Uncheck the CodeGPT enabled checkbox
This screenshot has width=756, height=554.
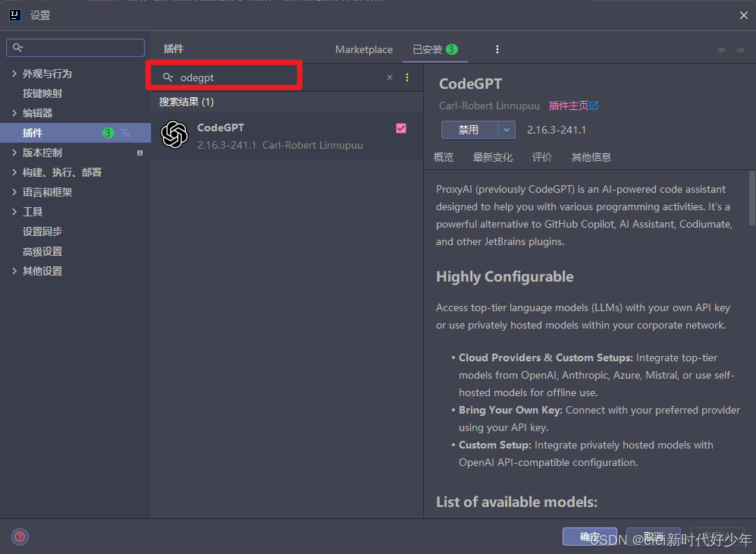(x=401, y=128)
